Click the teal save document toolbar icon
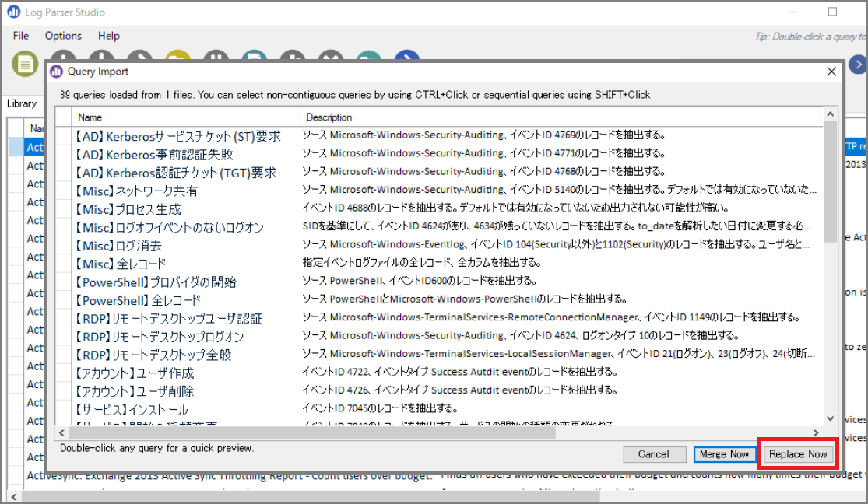 click(254, 55)
